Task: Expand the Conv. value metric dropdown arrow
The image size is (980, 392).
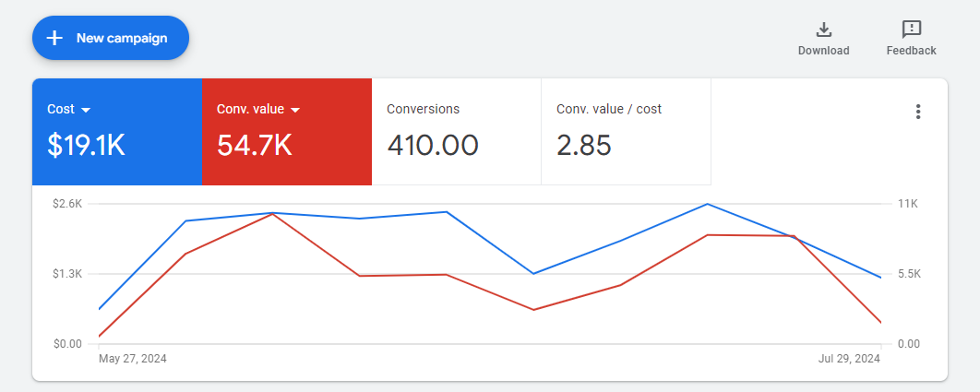Action: pyautogui.click(x=295, y=110)
